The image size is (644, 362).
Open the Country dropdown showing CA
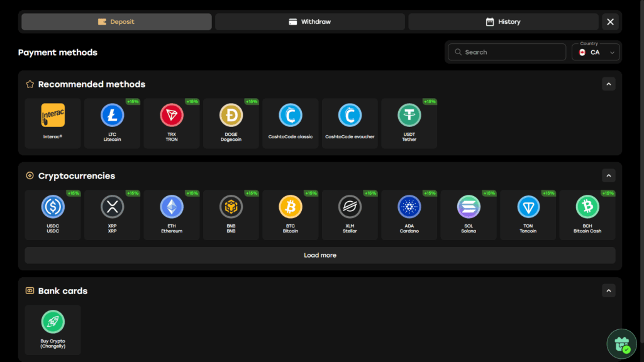pos(596,52)
